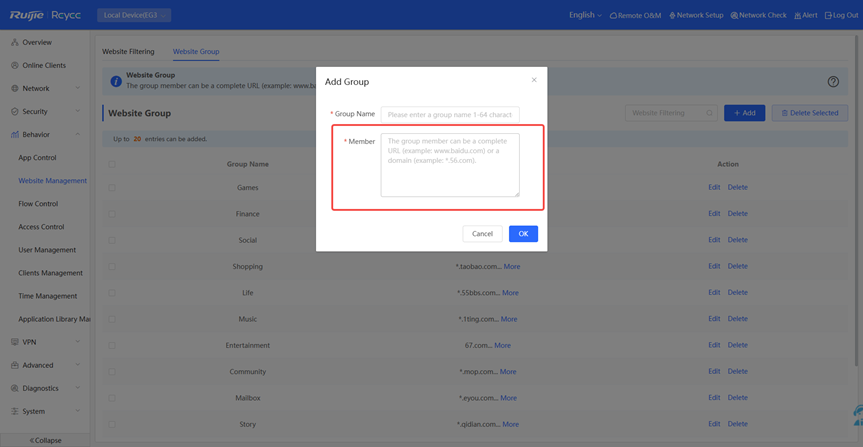Expand the Local Device(EG) selector

[x=134, y=15]
